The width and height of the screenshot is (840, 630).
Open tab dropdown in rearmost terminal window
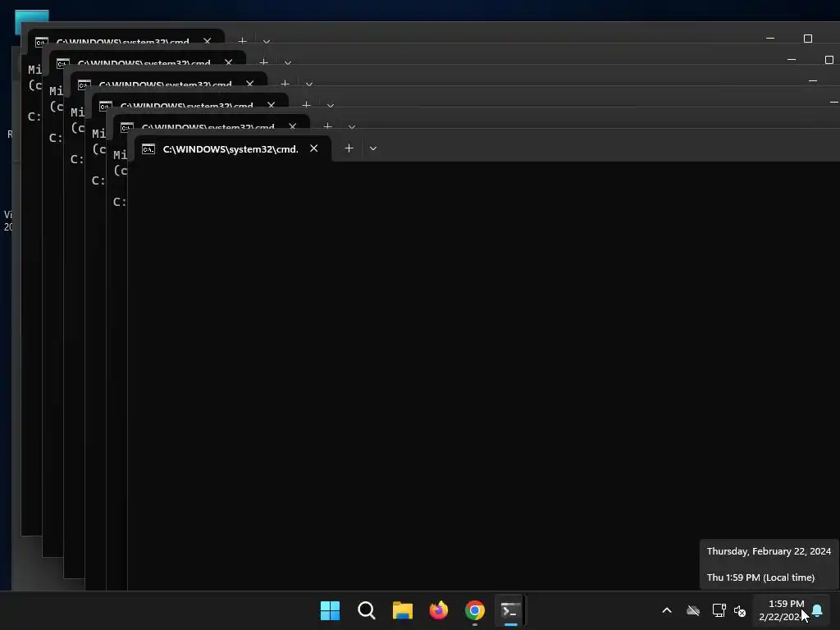pos(267,41)
